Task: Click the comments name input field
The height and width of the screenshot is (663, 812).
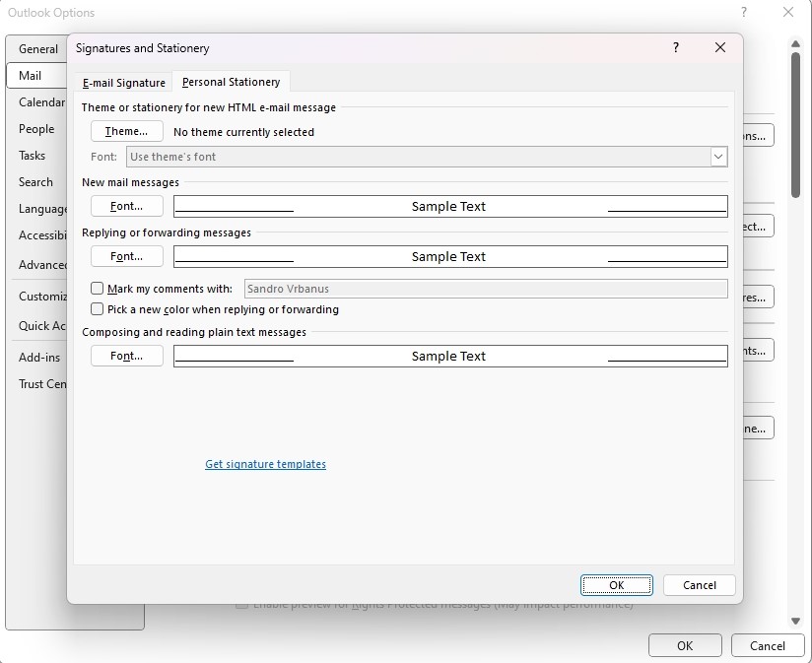Action: [485, 289]
